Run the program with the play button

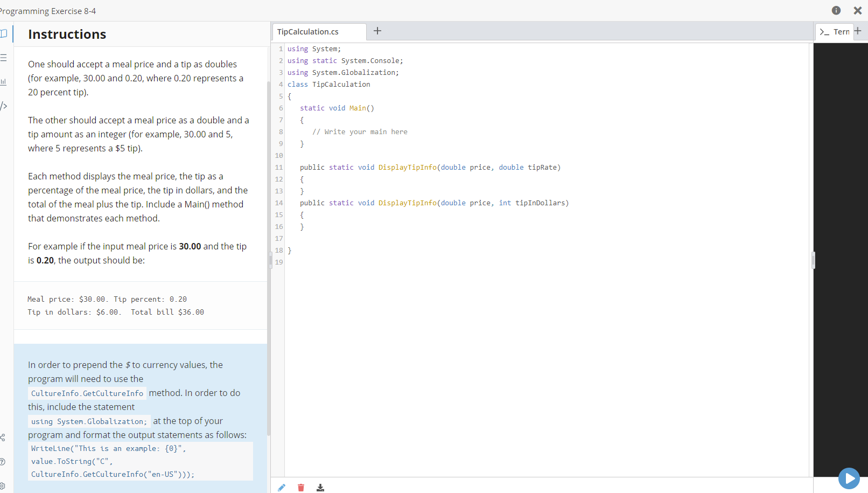pyautogui.click(x=849, y=478)
